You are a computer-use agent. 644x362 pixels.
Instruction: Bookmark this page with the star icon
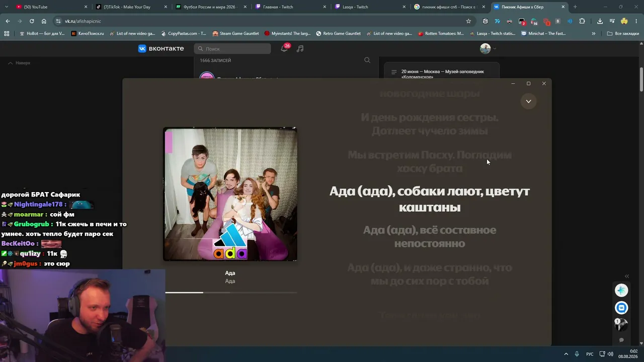tap(468, 21)
